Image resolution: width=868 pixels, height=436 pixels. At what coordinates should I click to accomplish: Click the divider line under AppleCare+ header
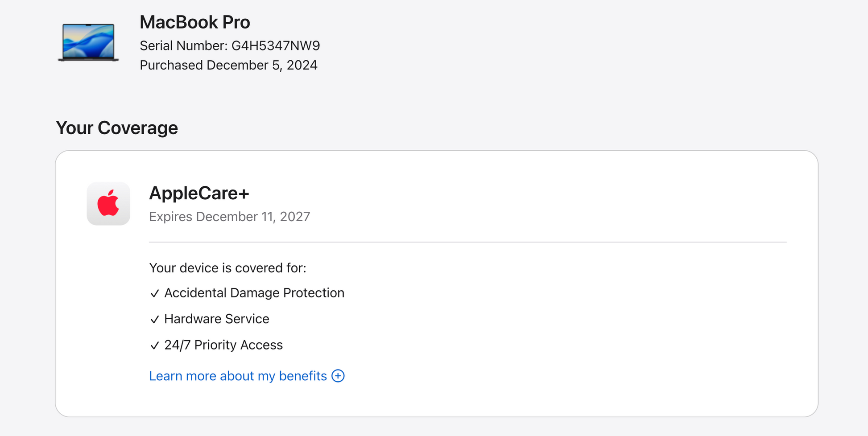[467, 242]
